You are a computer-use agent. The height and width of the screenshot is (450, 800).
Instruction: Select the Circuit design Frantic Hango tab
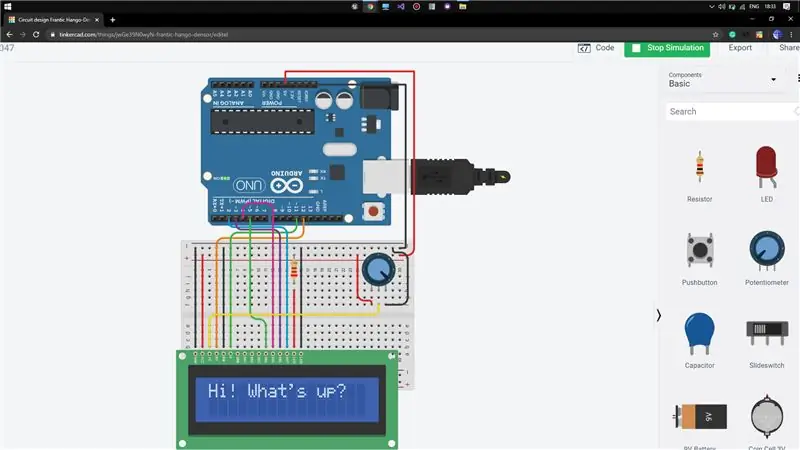53,20
